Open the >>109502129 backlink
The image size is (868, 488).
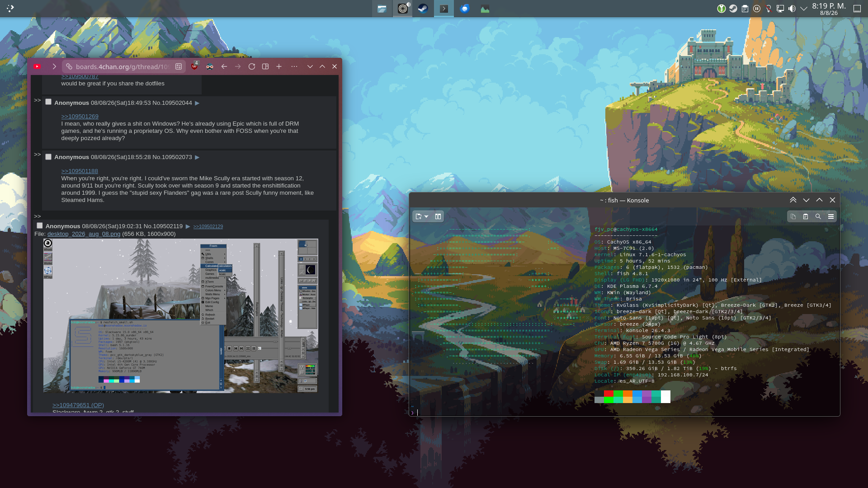[x=208, y=226]
